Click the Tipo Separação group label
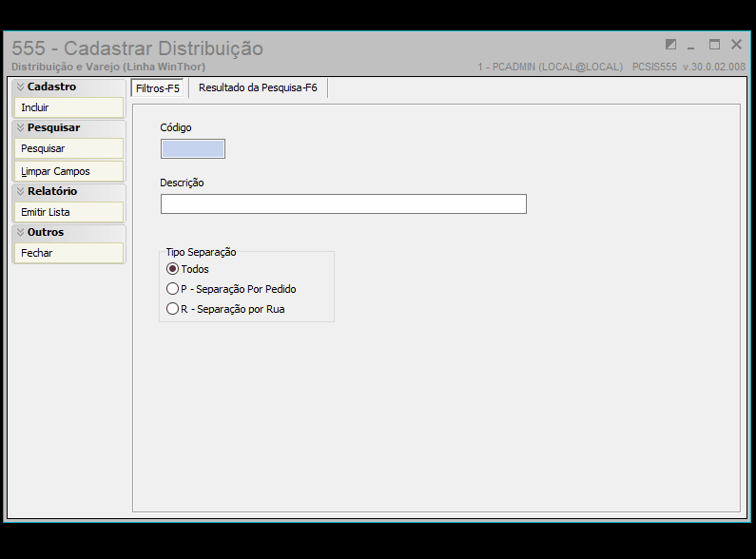Viewport: 756px width, 559px height. tap(201, 252)
